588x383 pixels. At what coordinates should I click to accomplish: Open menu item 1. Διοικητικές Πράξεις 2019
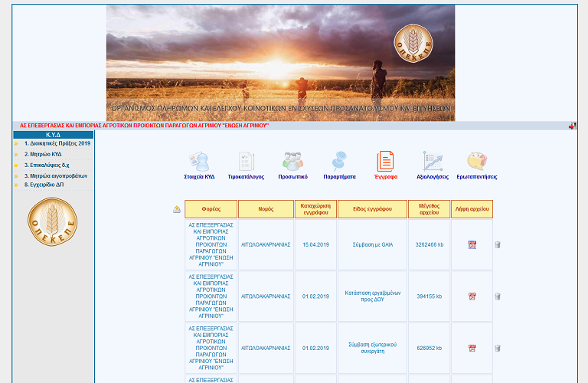[57, 143]
